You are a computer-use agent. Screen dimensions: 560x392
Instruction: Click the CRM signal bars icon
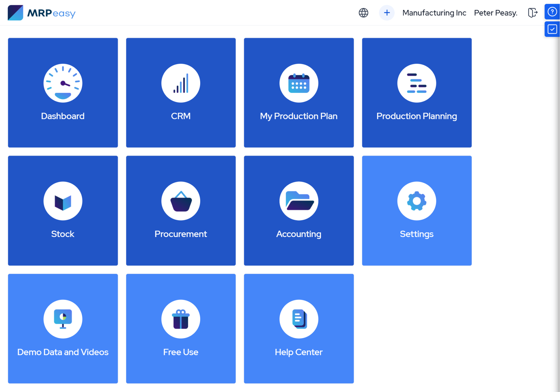coord(180,83)
